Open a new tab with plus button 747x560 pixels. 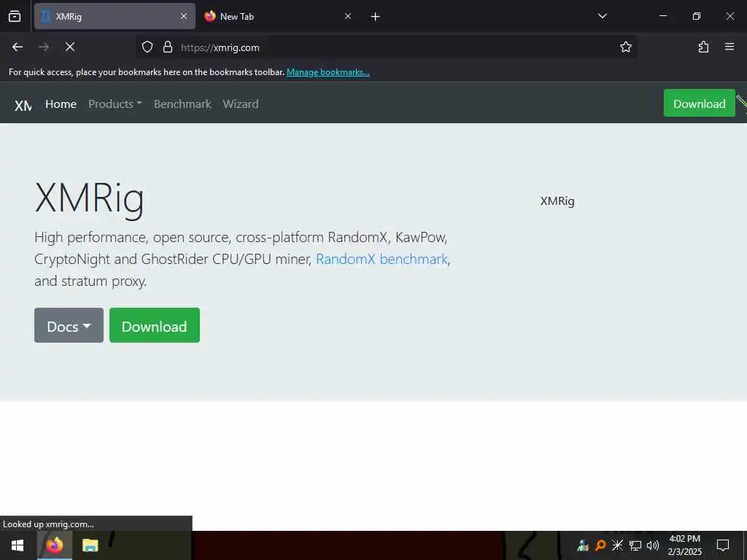coord(376,17)
